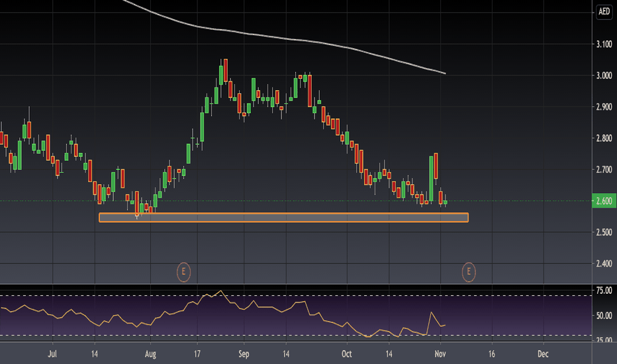Click the 3.100 price axis label
The image size is (617, 364).
point(604,44)
